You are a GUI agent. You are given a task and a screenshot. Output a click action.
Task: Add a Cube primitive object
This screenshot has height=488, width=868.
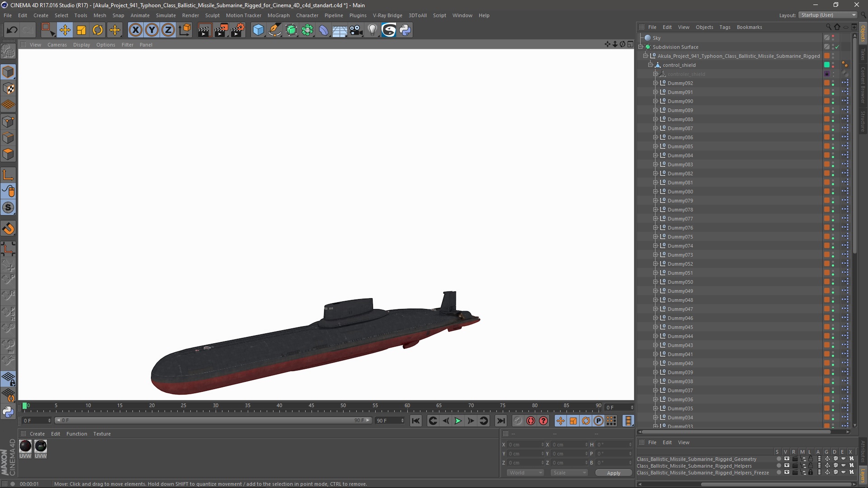(x=258, y=30)
